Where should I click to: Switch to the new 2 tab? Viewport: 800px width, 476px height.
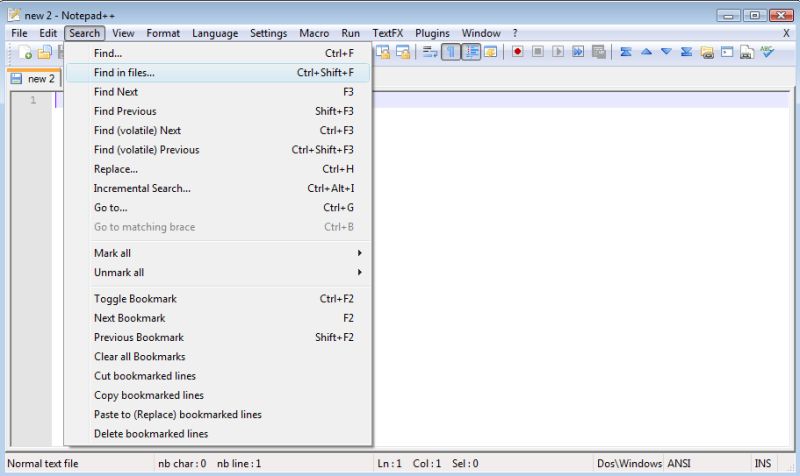point(35,79)
